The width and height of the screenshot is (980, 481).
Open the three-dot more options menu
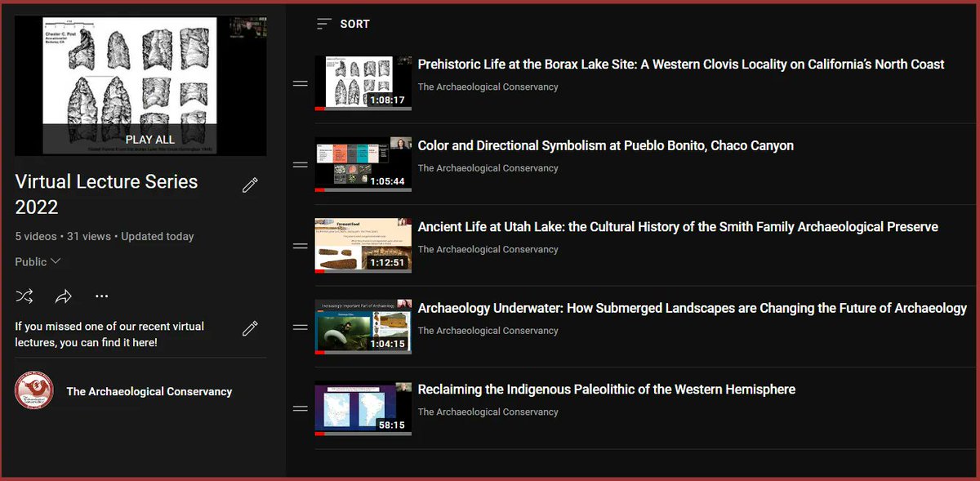pyautogui.click(x=101, y=296)
